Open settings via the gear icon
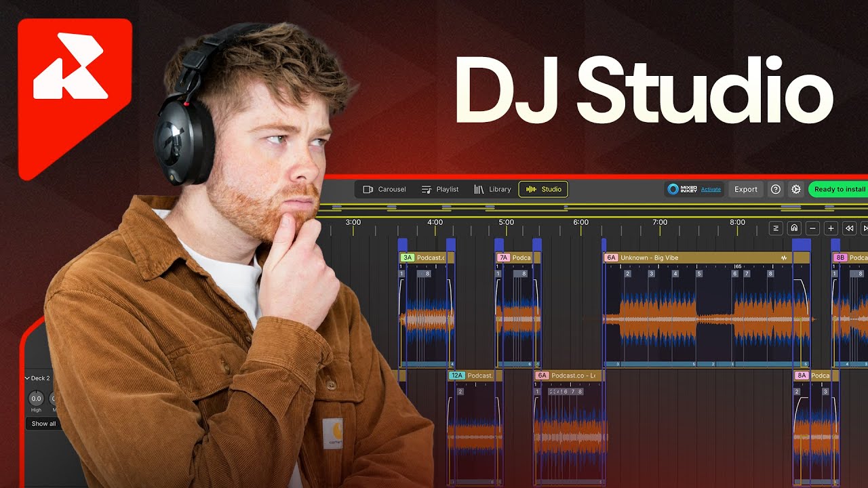This screenshot has width=868, height=488. 796,190
